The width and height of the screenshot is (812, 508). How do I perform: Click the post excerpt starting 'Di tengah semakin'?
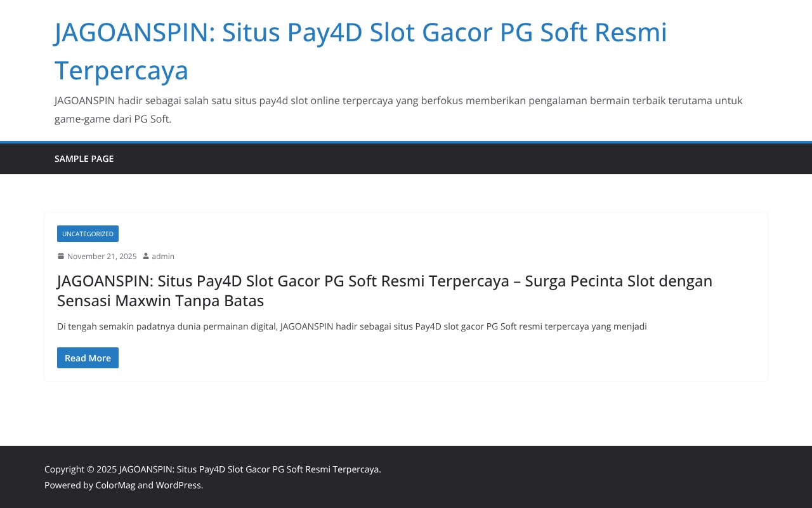(x=351, y=326)
